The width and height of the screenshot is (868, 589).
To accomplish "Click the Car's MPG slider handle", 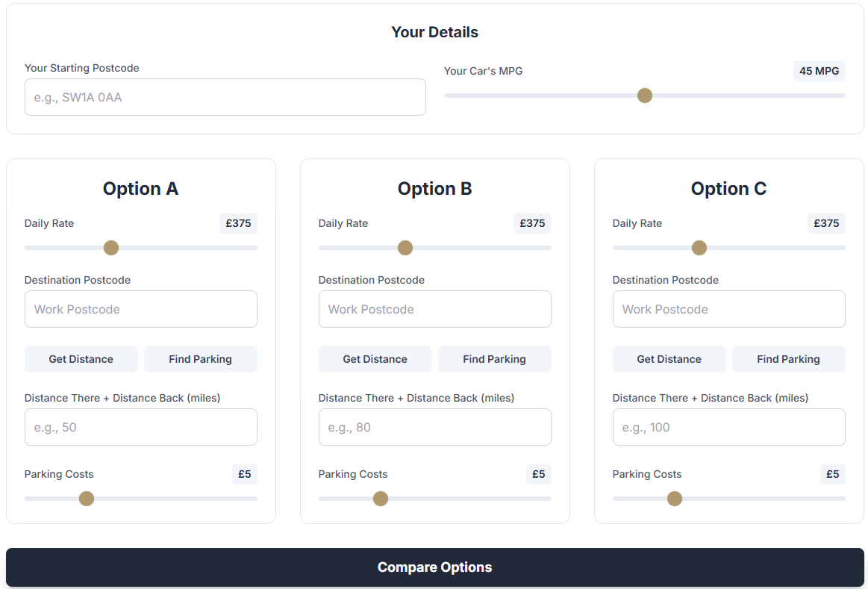I will point(645,96).
